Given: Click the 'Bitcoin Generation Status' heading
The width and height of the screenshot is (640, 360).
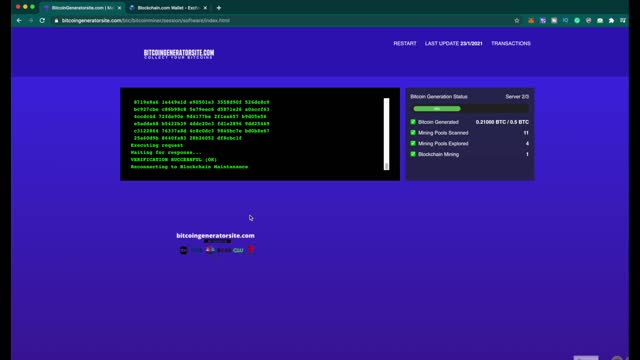Looking at the screenshot, I should click(x=439, y=97).
